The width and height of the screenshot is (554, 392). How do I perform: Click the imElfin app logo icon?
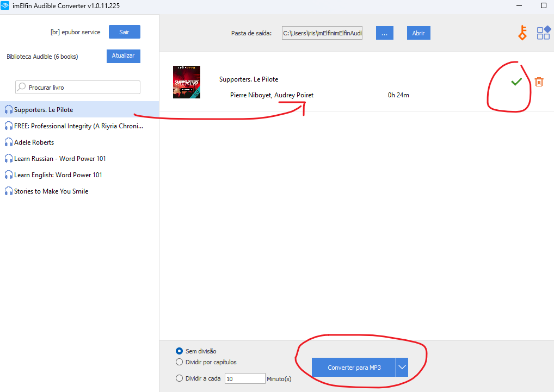(5, 5)
